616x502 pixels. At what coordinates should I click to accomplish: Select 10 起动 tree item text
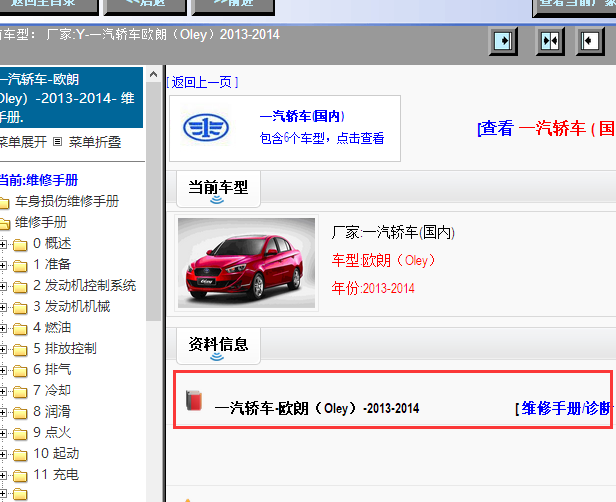click(56, 453)
